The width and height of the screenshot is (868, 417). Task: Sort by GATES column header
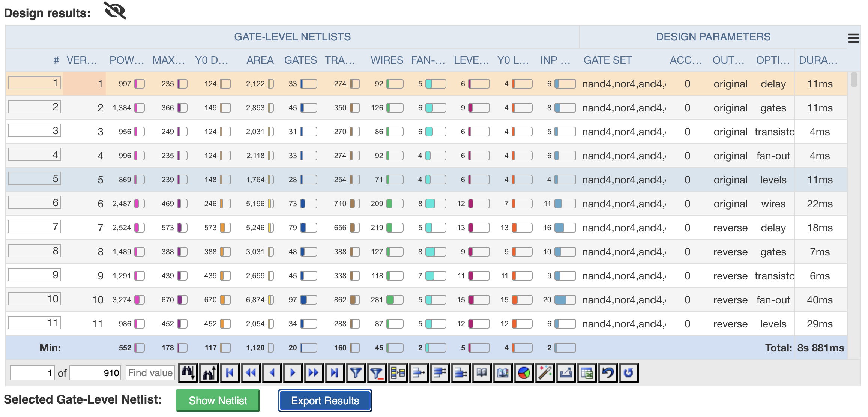[300, 60]
